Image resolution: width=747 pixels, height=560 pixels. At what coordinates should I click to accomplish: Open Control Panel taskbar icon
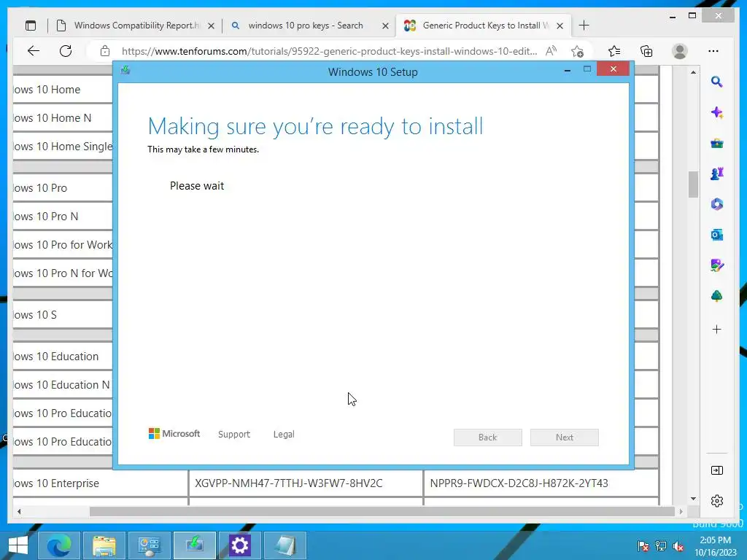pyautogui.click(x=149, y=545)
